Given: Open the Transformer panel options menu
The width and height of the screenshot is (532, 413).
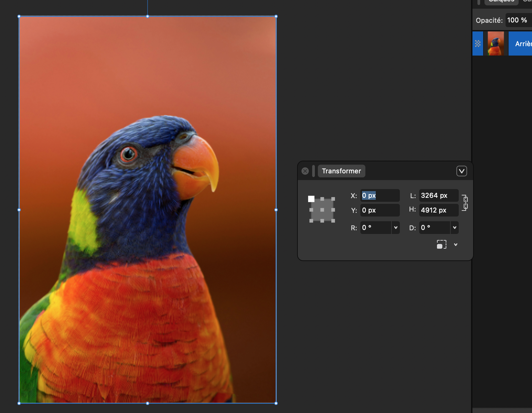Looking at the screenshot, I should coord(462,171).
